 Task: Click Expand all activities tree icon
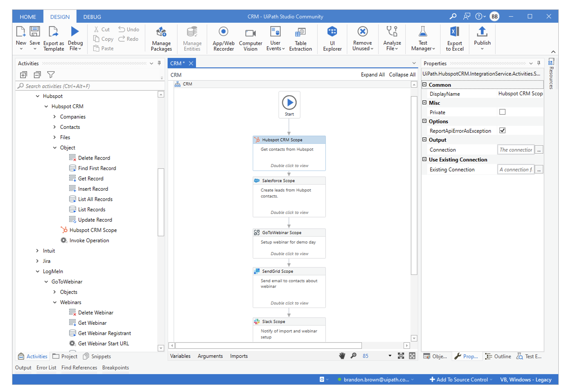tap(24, 75)
